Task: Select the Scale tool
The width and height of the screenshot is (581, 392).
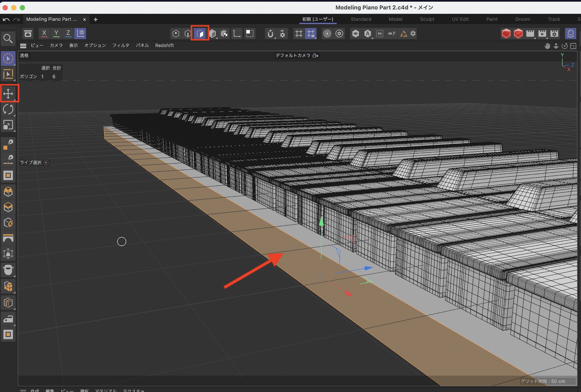Action: 8,125
